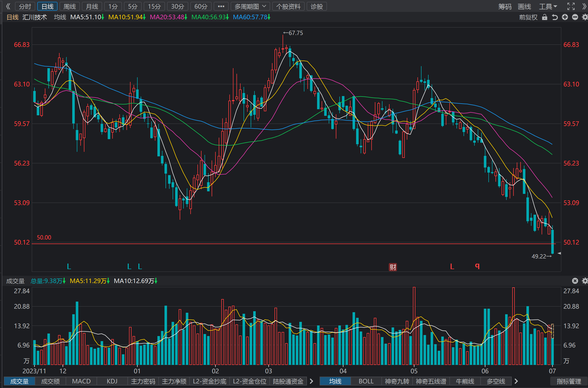Switch to 月线 monthly chart
This screenshot has width=588, height=388.
click(92, 6)
